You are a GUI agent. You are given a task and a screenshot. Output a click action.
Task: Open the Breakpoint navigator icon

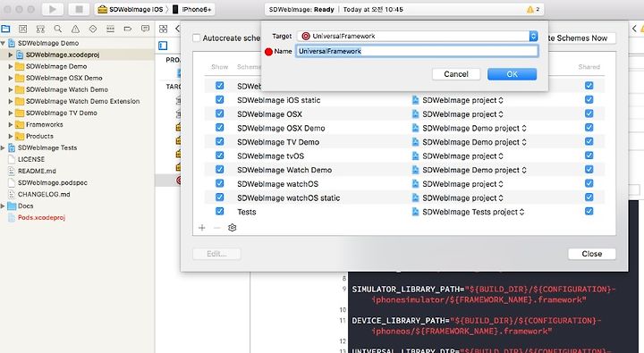pyautogui.click(x=128, y=29)
